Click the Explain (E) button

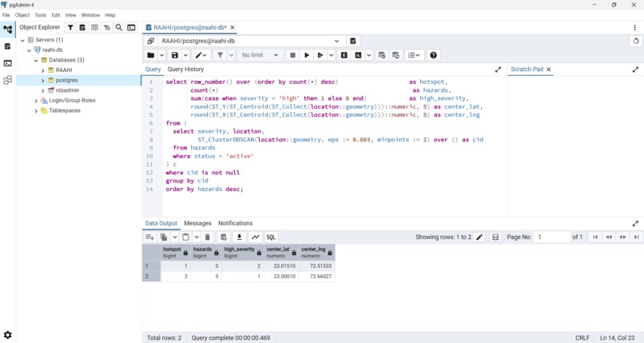pos(344,55)
